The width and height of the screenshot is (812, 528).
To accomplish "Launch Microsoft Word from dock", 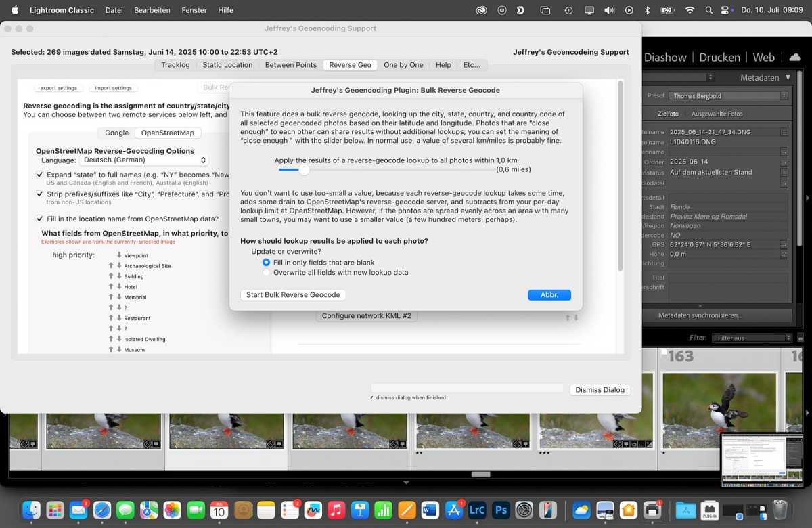I will 430,510.
